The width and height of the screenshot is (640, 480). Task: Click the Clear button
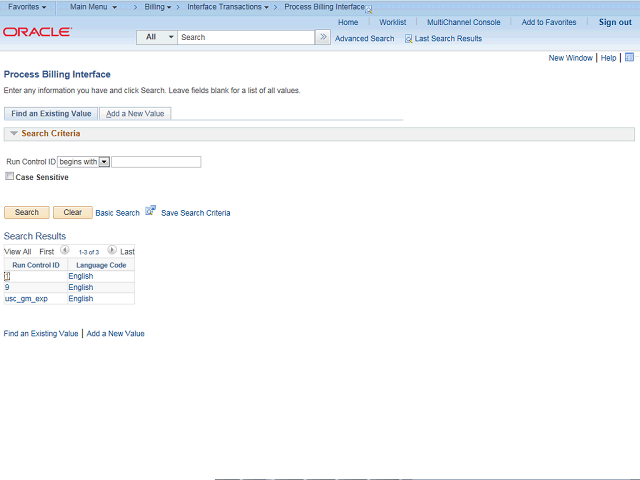73,212
